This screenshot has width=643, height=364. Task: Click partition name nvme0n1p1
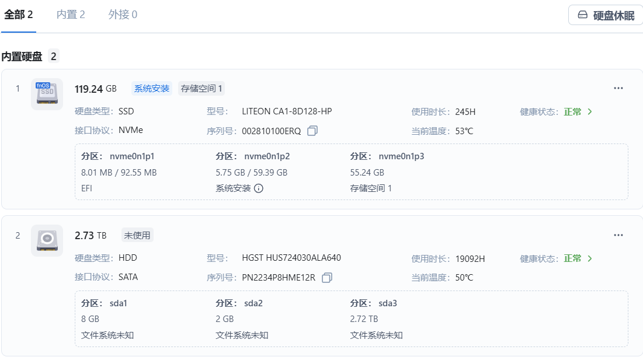coord(132,156)
